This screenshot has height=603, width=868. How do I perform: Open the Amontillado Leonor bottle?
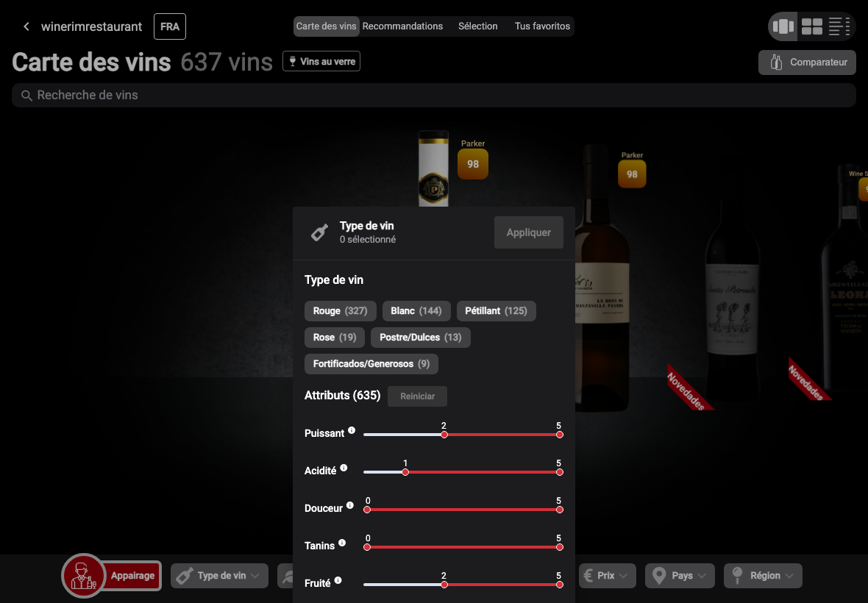point(844,276)
